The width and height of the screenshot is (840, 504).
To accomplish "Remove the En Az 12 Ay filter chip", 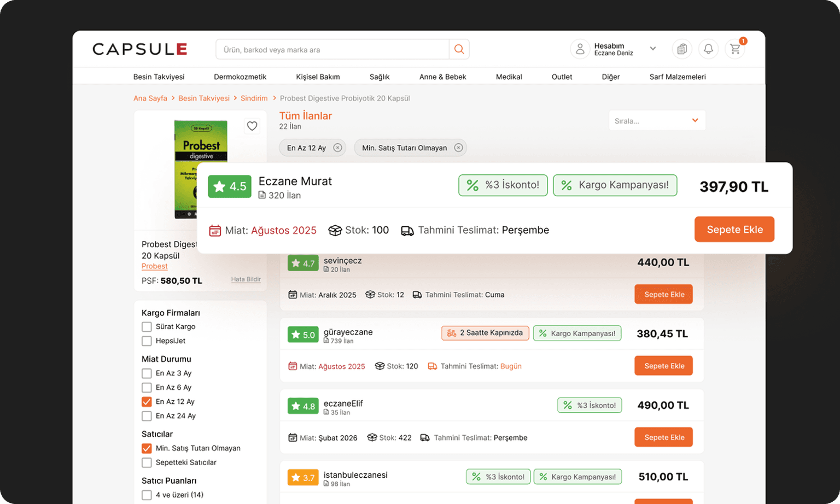I will (337, 148).
